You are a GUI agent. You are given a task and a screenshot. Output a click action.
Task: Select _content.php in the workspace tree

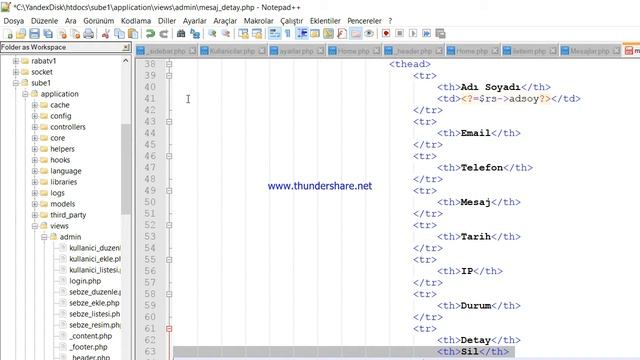91,336
